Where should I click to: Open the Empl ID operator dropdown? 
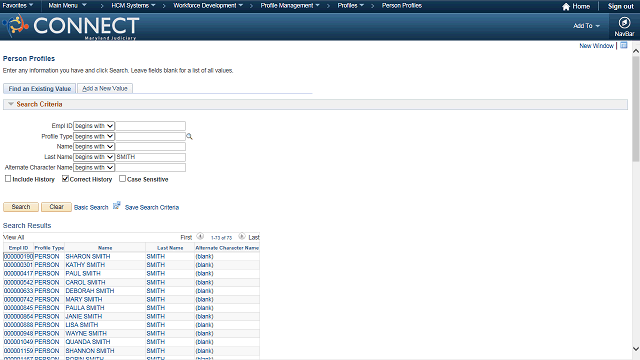pos(94,126)
